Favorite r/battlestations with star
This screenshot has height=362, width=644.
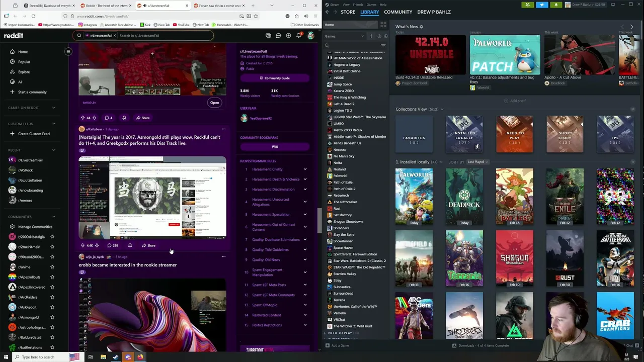pos(52,347)
